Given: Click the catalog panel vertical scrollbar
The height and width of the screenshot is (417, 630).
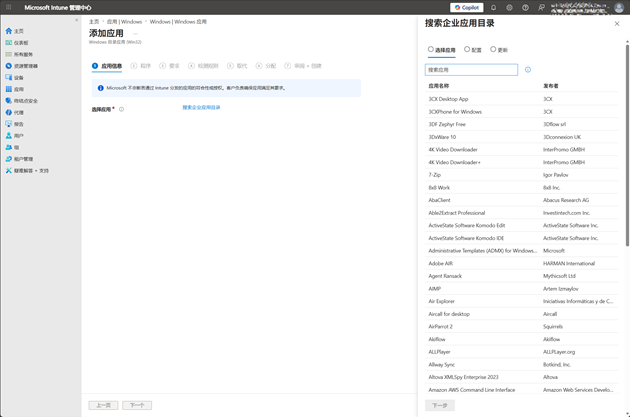Looking at the screenshot, I should click(627, 145).
